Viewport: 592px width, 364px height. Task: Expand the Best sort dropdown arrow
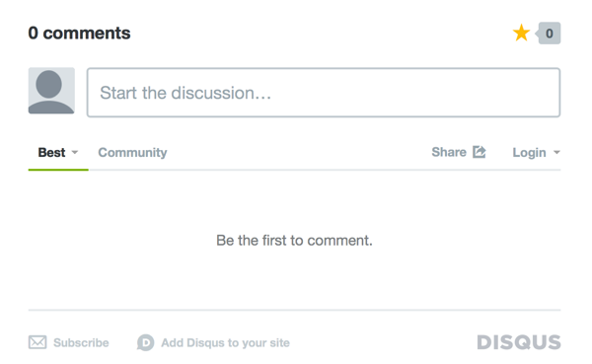coord(75,153)
